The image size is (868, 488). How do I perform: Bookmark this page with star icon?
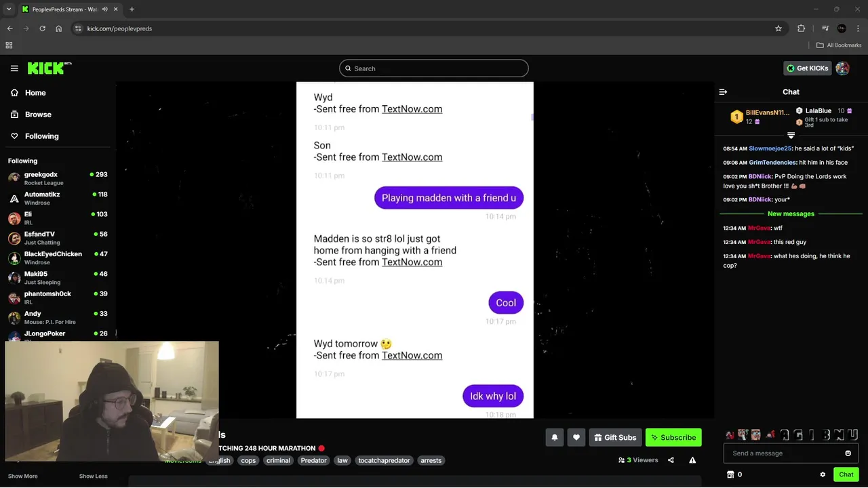[778, 28]
